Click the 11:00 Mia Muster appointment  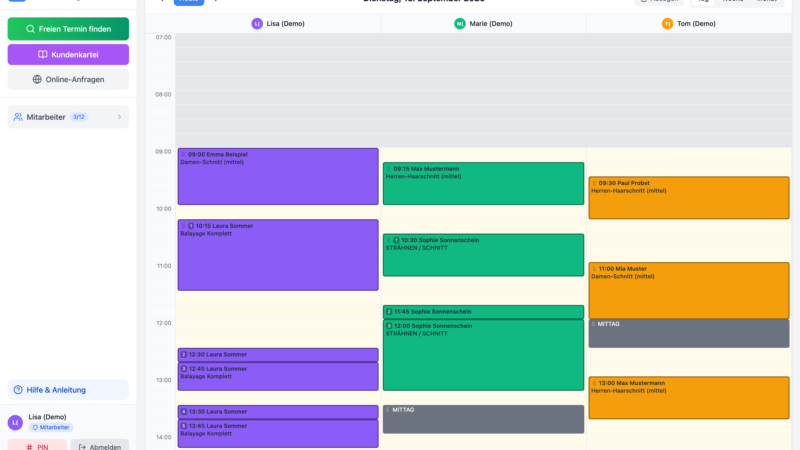(689, 291)
